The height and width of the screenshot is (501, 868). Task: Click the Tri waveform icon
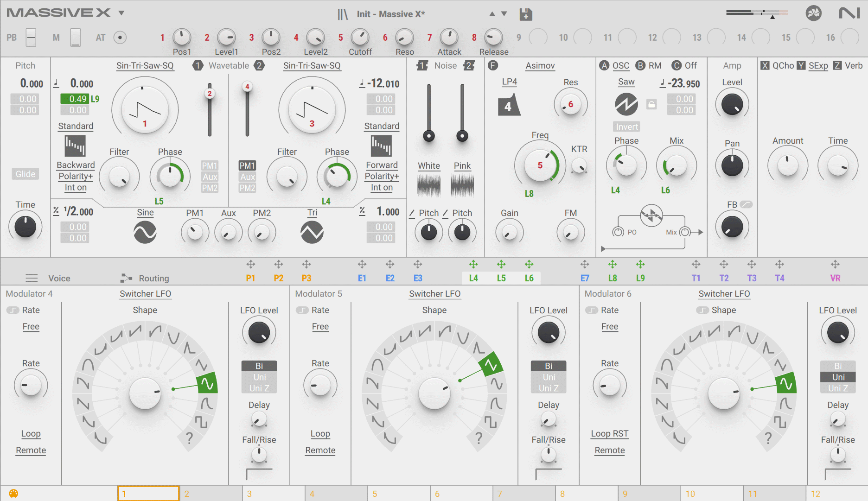point(312,232)
